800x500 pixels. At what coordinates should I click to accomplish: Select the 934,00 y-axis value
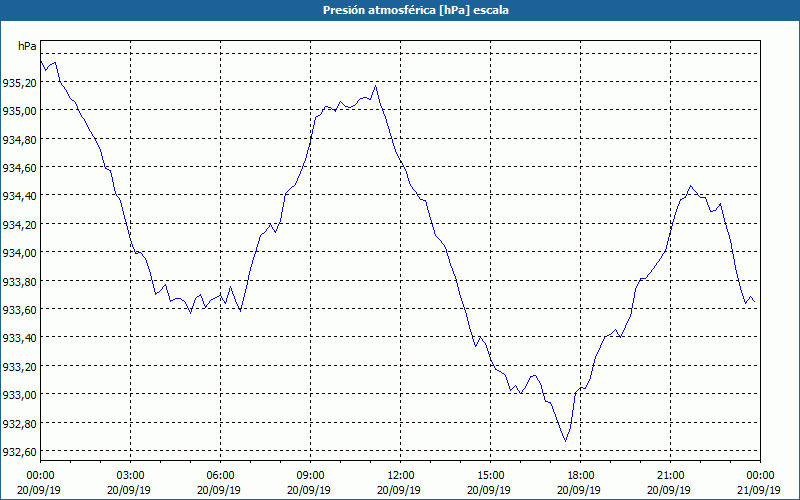pyautogui.click(x=20, y=253)
